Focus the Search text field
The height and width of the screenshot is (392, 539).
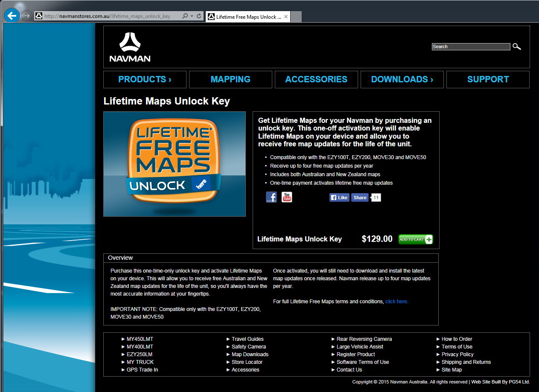[x=471, y=47]
